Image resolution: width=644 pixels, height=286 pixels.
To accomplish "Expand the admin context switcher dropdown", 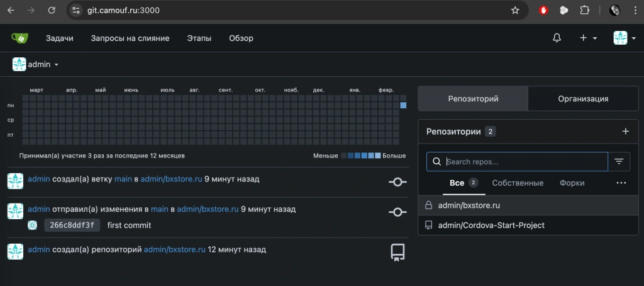I will tap(36, 64).
